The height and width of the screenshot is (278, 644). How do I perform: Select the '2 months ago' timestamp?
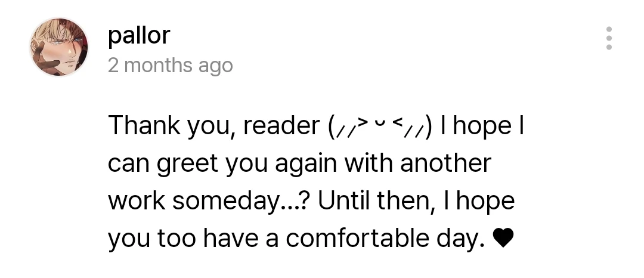[171, 66]
